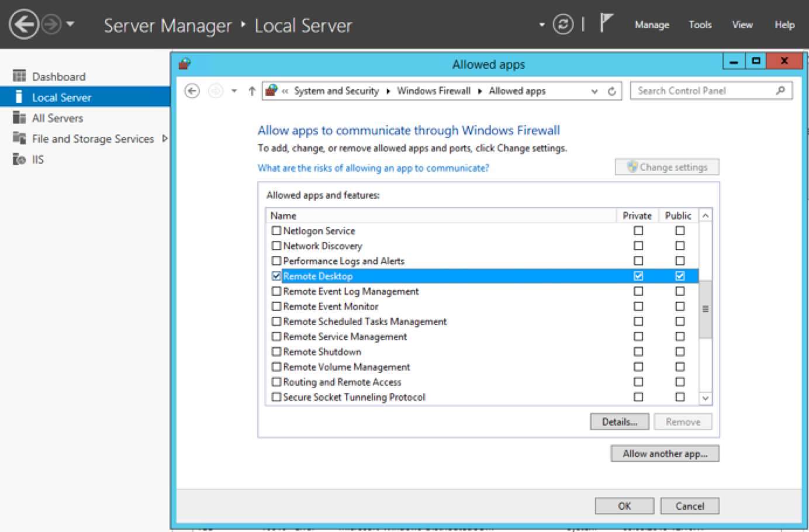
Task: Refresh the Allowed apps address bar
Action: (x=611, y=91)
